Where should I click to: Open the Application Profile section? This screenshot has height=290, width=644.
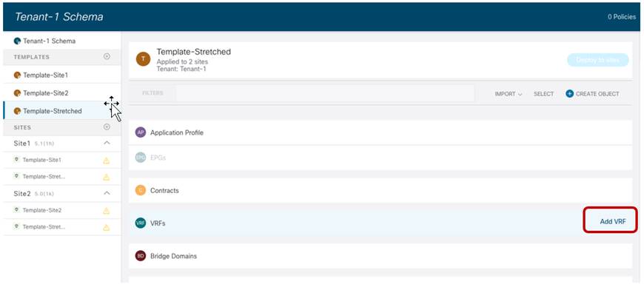[380, 132]
